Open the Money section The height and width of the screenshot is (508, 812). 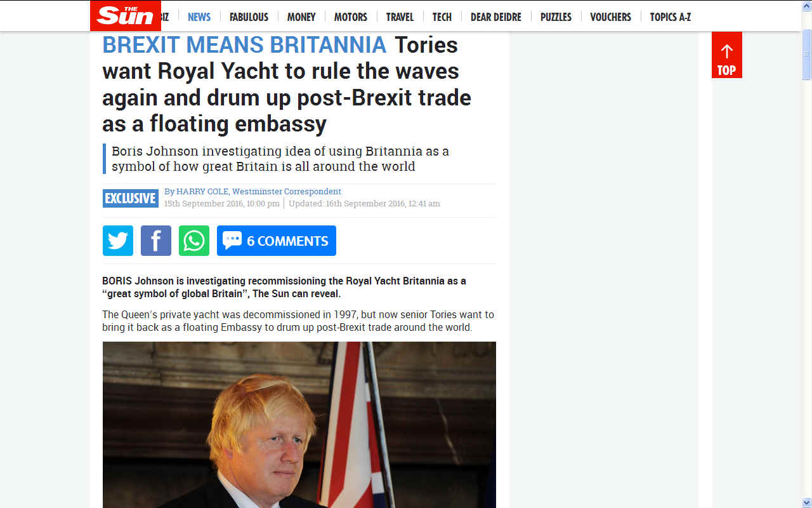[x=301, y=17]
